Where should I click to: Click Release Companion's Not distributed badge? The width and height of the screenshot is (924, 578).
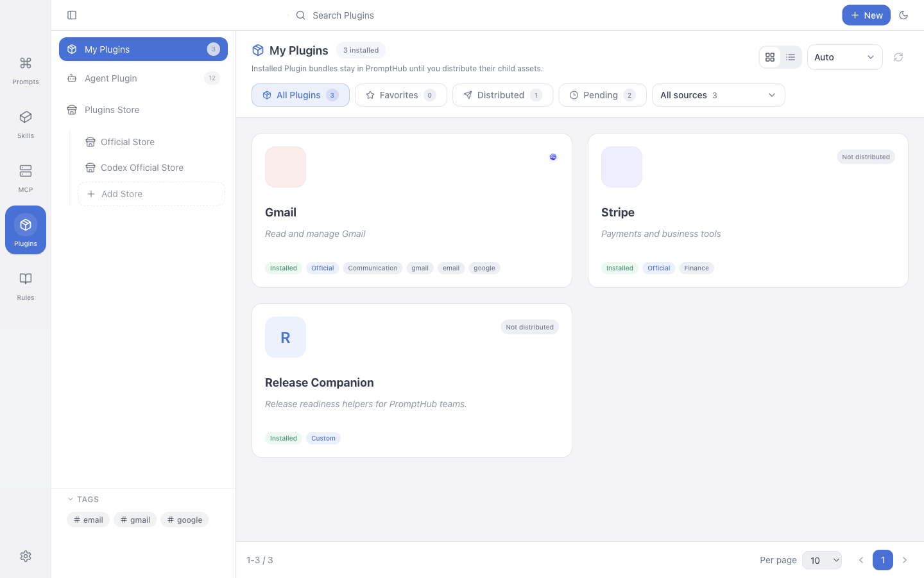[529, 327]
